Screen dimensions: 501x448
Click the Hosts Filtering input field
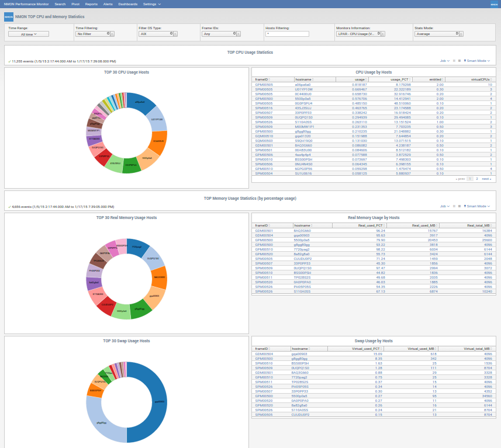pos(287,34)
